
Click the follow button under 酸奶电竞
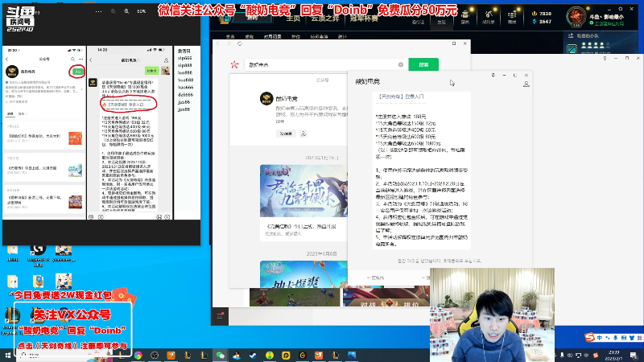pyautogui.click(x=286, y=134)
